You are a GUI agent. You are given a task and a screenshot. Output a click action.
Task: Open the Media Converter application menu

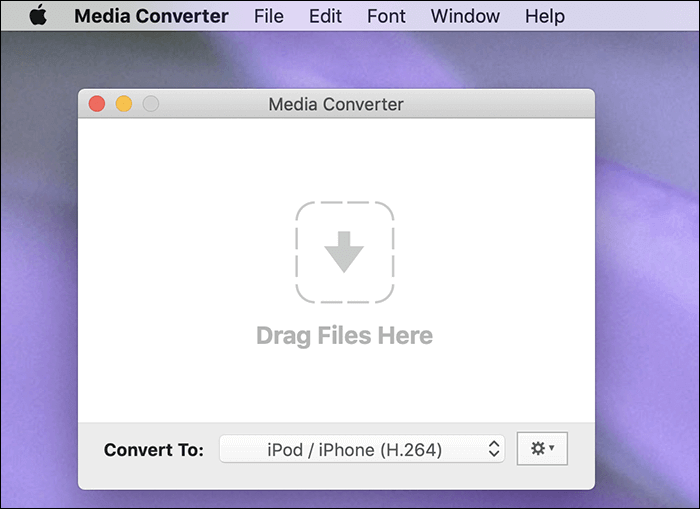tap(151, 16)
